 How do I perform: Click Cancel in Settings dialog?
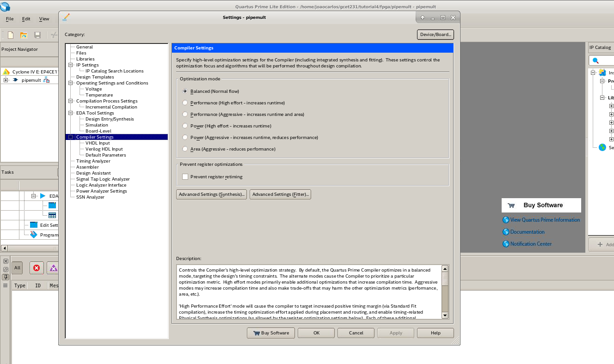point(356,333)
